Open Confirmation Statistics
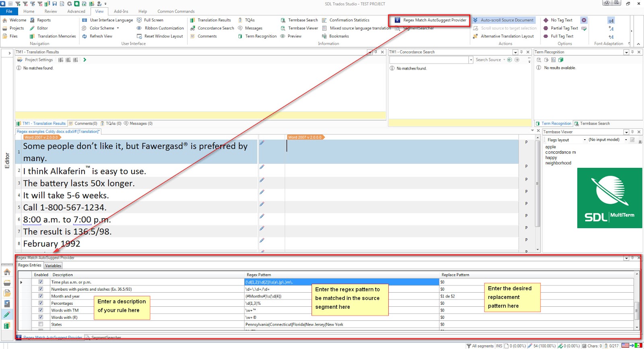The height and width of the screenshot is (349, 644). pyautogui.click(x=345, y=20)
